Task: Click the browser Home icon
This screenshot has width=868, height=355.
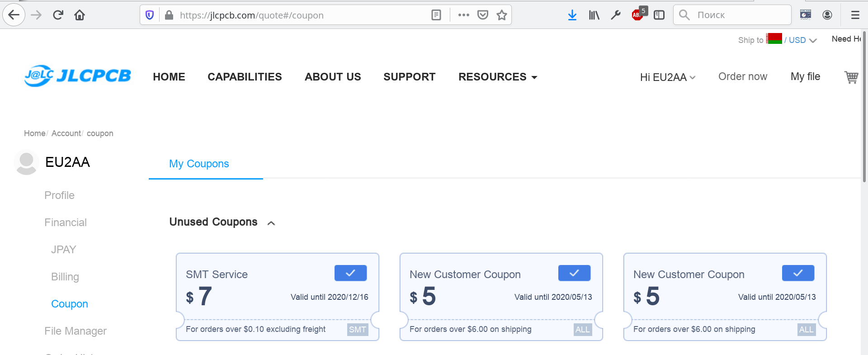Action: coord(80,15)
